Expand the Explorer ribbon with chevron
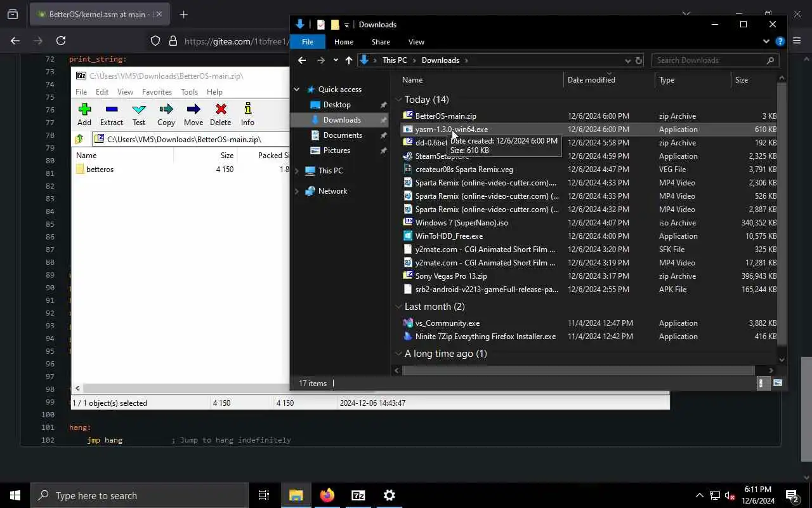 tap(766, 41)
